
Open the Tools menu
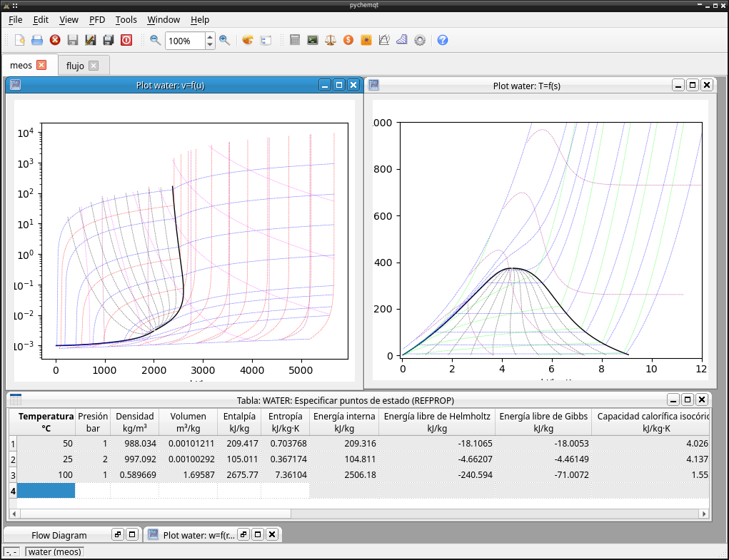pyautogui.click(x=126, y=19)
